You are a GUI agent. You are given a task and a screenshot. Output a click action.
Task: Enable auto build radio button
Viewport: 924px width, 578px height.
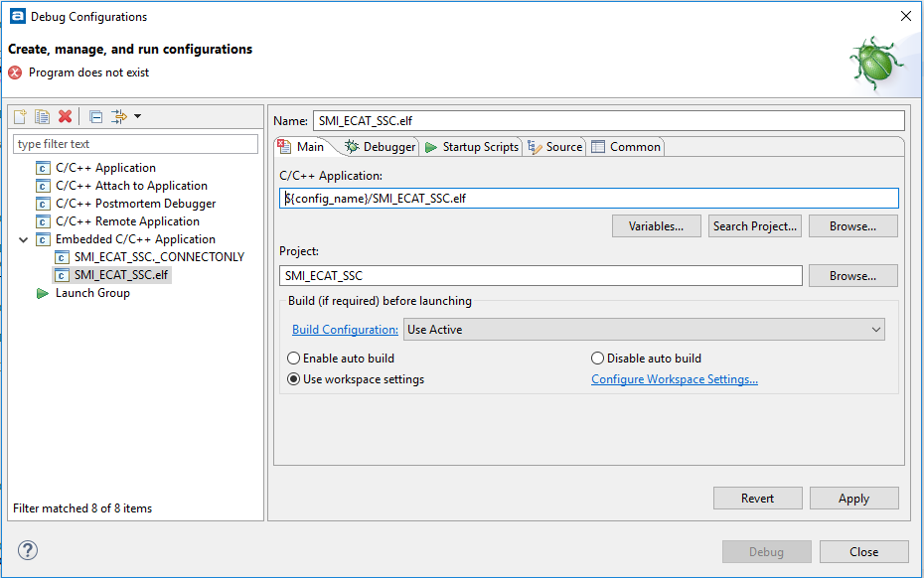[294, 359]
